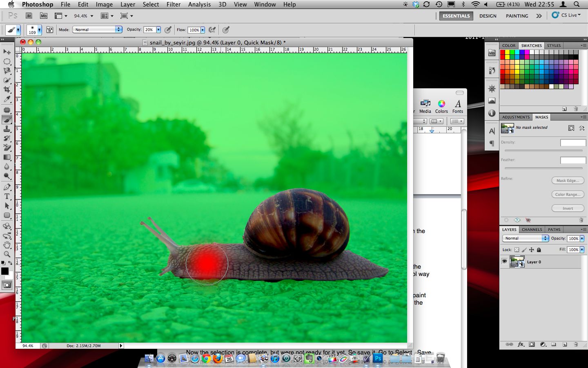Image resolution: width=588 pixels, height=368 pixels.
Task: Select the Zoom tool in toolbox
Action: tap(7, 254)
